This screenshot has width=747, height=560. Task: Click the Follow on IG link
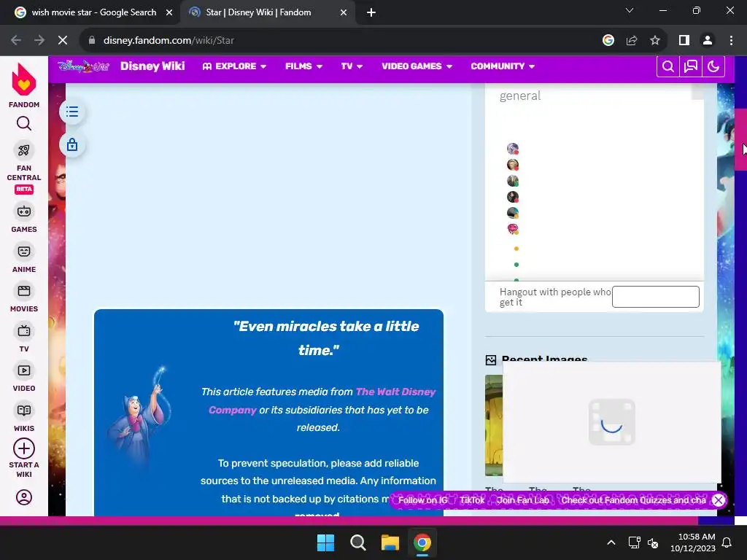[x=422, y=500]
